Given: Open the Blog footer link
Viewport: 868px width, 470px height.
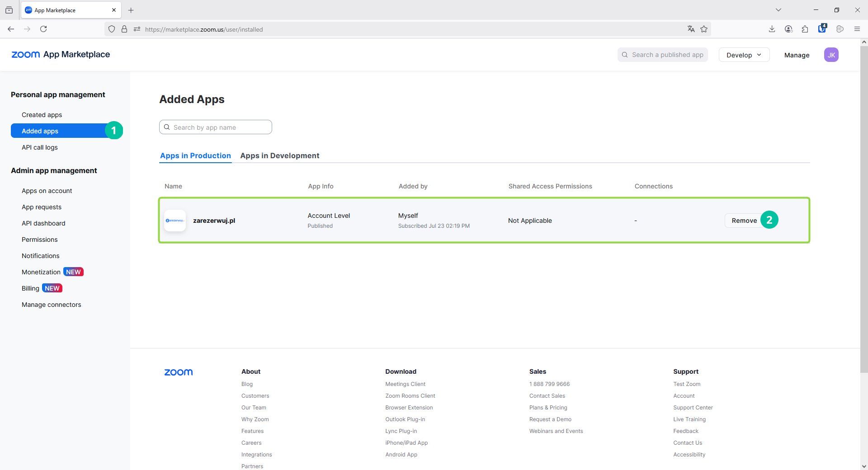Looking at the screenshot, I should pyautogui.click(x=247, y=384).
